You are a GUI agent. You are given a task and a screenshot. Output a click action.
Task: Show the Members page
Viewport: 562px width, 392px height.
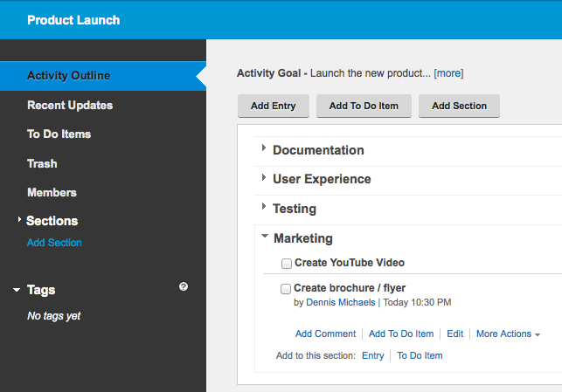[52, 193]
